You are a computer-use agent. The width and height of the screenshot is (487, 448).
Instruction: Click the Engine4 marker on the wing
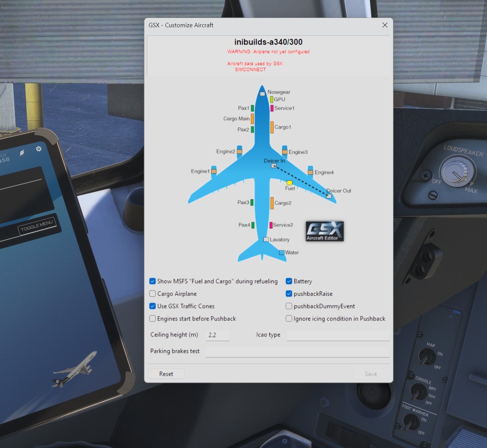310,172
